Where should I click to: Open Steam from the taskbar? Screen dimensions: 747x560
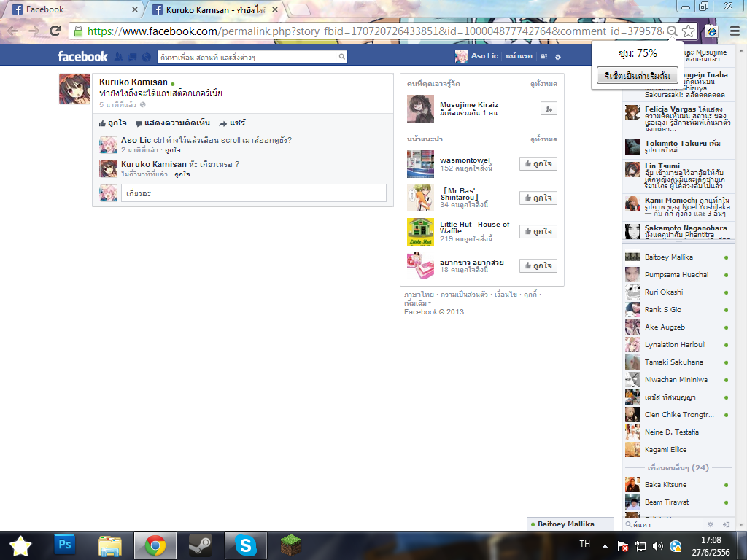(201, 545)
